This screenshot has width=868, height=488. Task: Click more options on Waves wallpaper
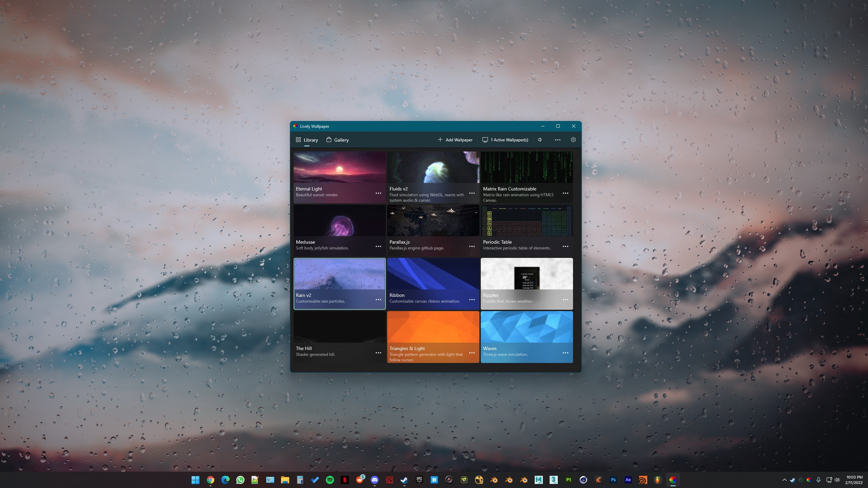565,353
